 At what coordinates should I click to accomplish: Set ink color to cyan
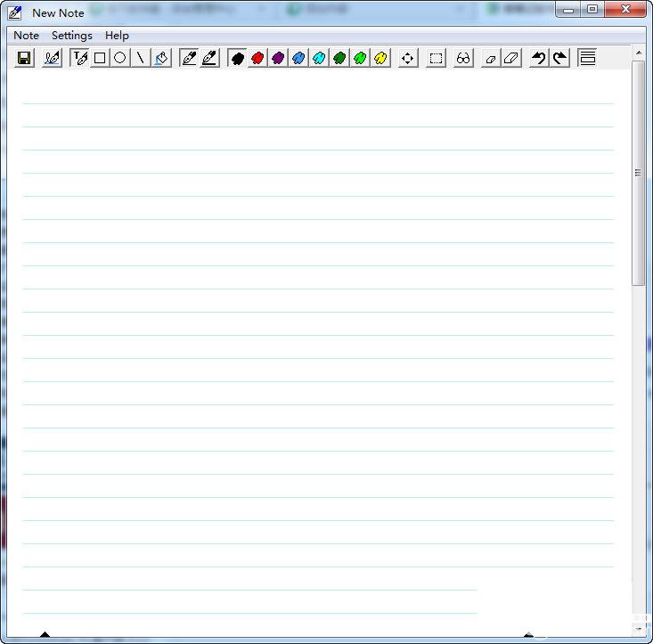tap(319, 58)
